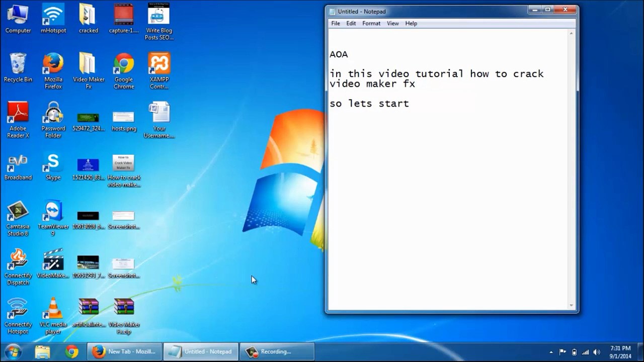Open the Windows Start menu

pos(14,351)
